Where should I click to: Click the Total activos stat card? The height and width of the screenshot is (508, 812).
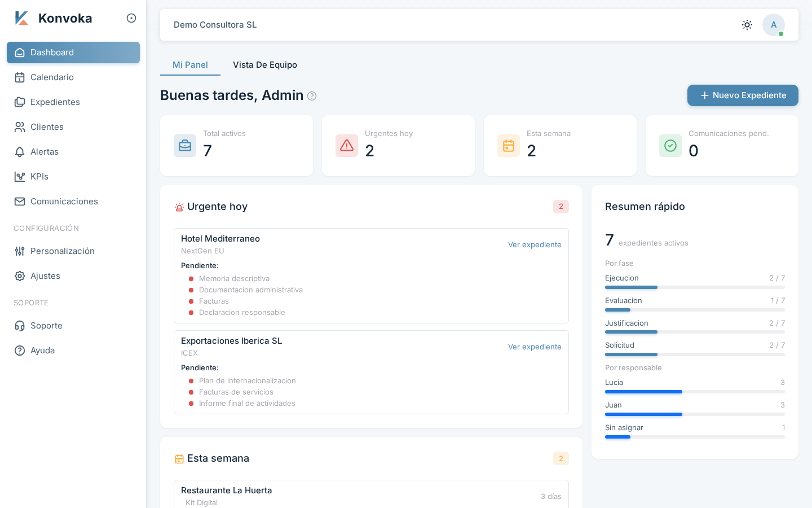click(x=236, y=146)
